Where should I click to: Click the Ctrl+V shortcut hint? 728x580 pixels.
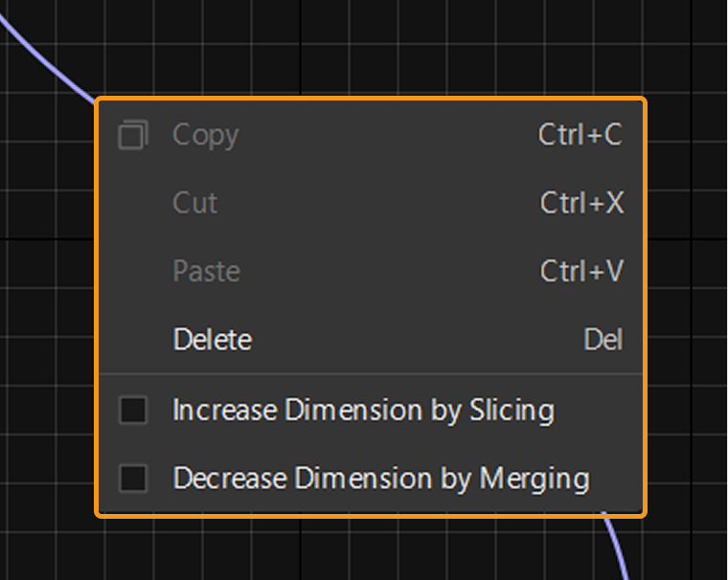tap(581, 272)
